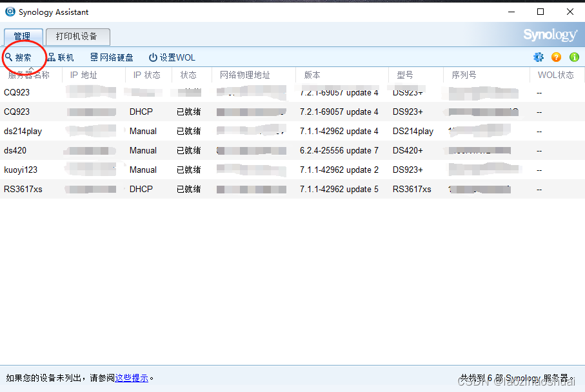Click DS923+ model in kuoyi123 row
This screenshot has height=392, width=585.
click(408, 170)
